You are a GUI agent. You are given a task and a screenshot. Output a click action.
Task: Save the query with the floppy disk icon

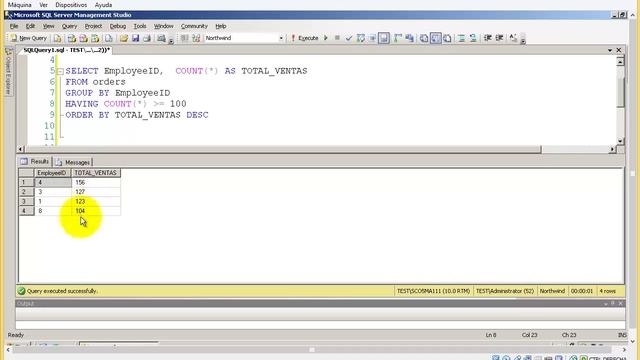tap(136, 38)
